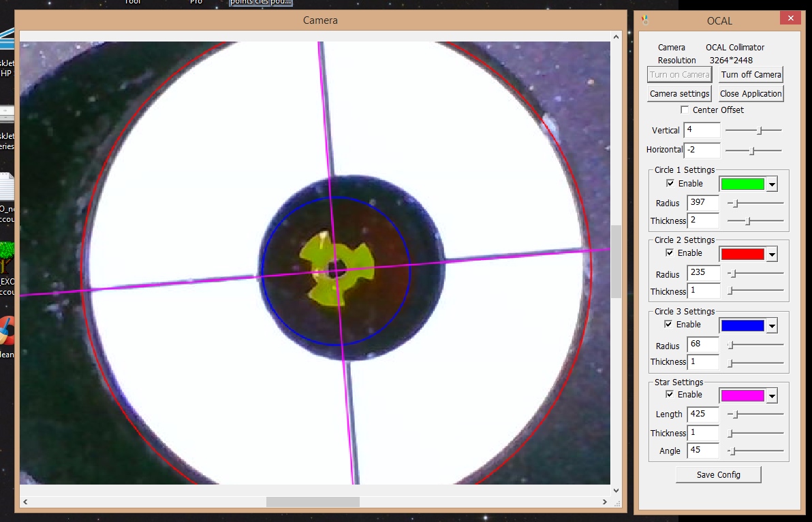The image size is (812, 522).
Task: Click the Star Length slider
Action: tap(755, 414)
